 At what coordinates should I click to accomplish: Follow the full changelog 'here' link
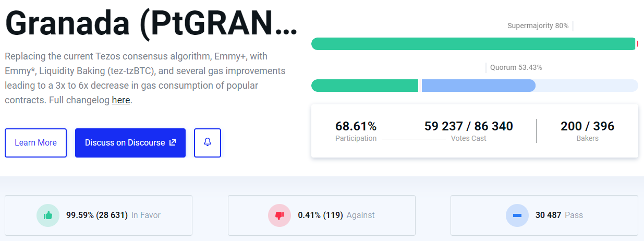pos(121,100)
